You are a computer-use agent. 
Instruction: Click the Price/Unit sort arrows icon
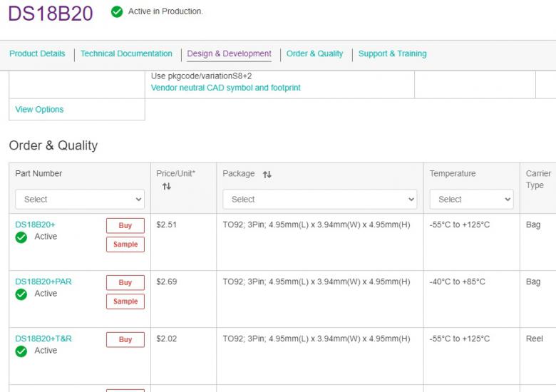click(166, 187)
